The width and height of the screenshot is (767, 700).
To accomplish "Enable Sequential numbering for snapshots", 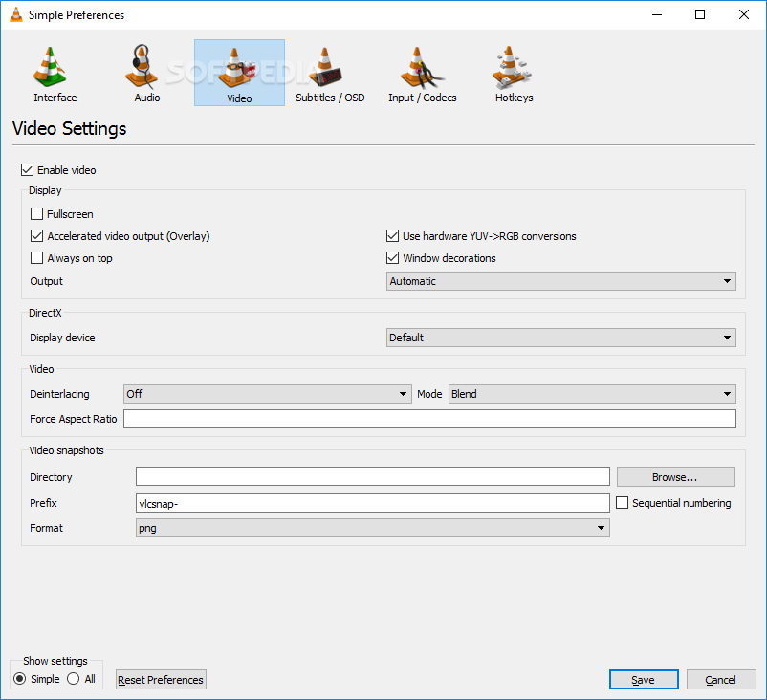I will pyautogui.click(x=622, y=502).
